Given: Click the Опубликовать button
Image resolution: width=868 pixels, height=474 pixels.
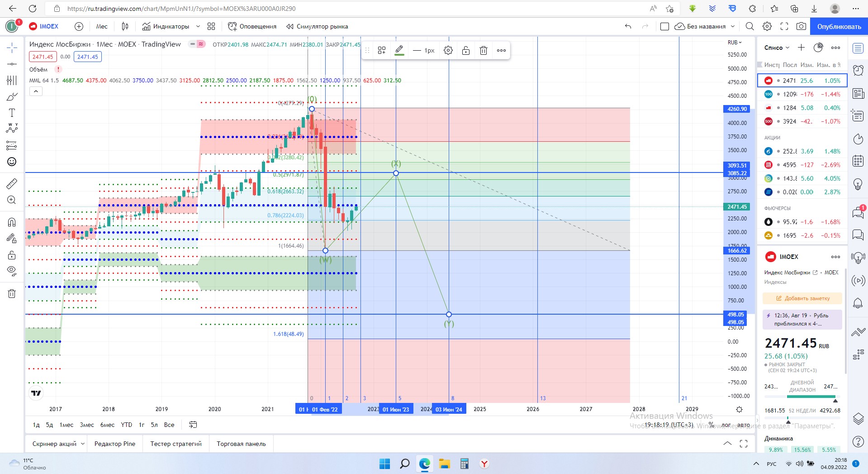Looking at the screenshot, I should [x=839, y=26].
